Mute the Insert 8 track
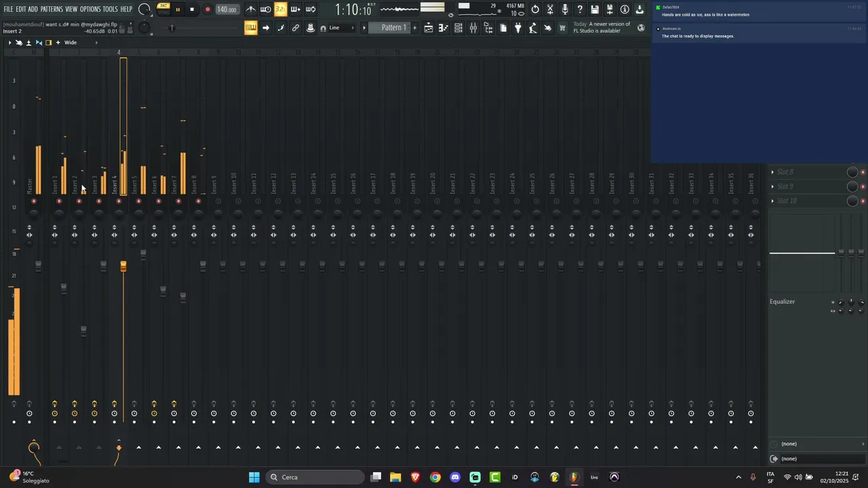The height and width of the screenshot is (488, 868). coord(198,201)
